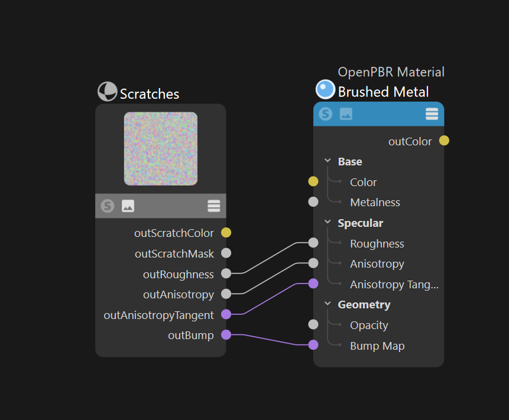509x420 pixels.
Task: Click the outScratchMask label
Action: [174, 253]
